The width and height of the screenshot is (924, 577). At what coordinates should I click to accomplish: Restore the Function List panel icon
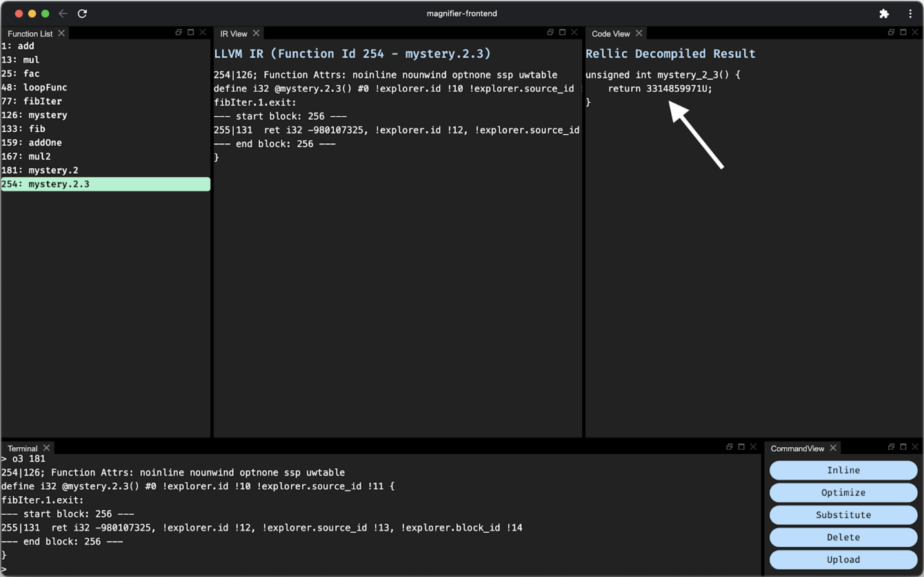point(178,33)
